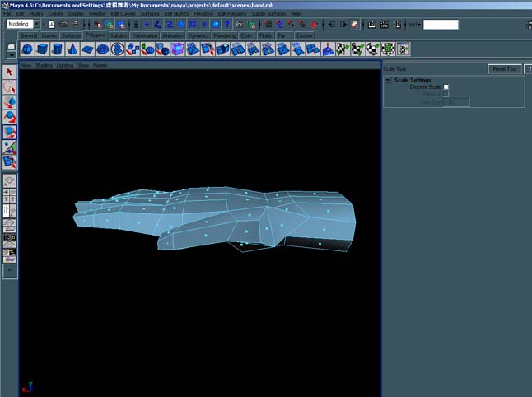Create a polygon cone from shelf
The height and width of the screenshot is (397, 532).
pos(72,49)
